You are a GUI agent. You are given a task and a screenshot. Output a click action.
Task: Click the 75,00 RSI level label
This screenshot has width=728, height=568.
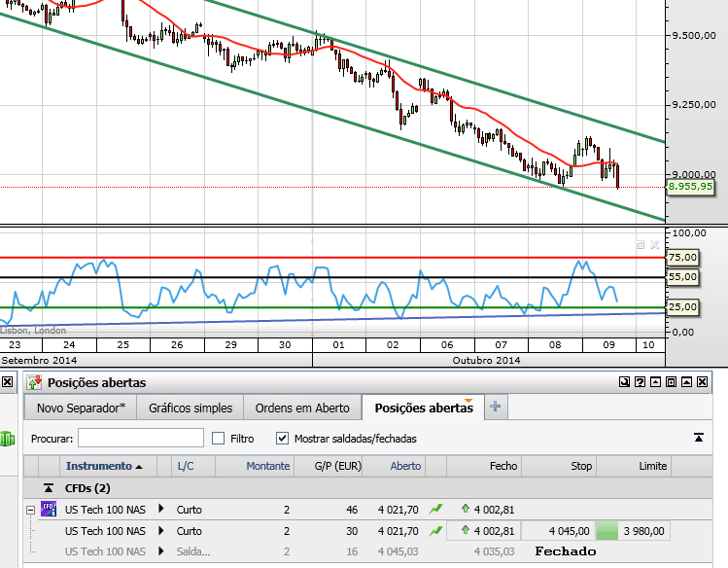pyautogui.click(x=683, y=258)
